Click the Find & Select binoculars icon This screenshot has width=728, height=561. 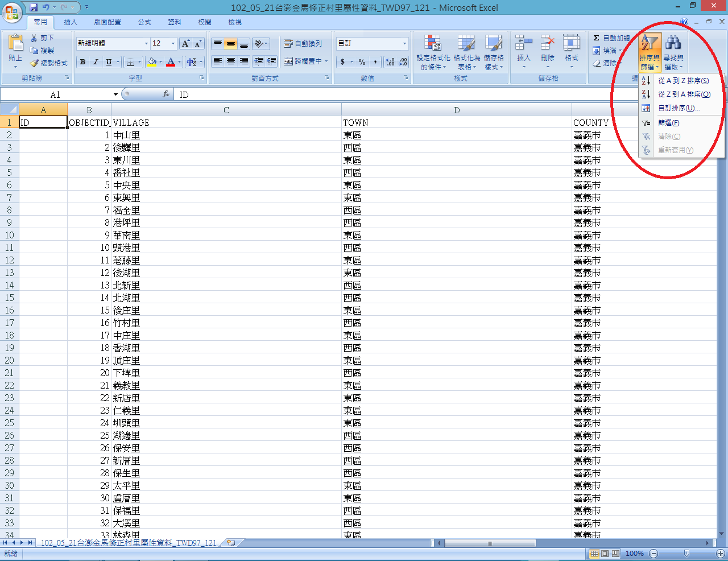673,44
